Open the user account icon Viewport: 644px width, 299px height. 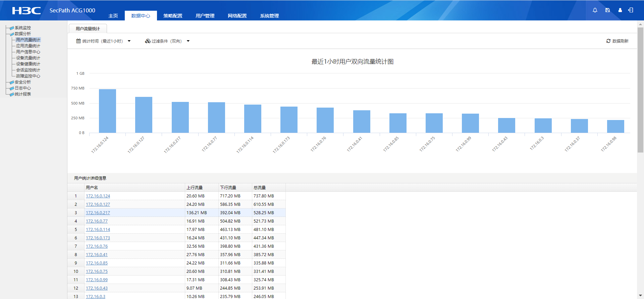620,10
